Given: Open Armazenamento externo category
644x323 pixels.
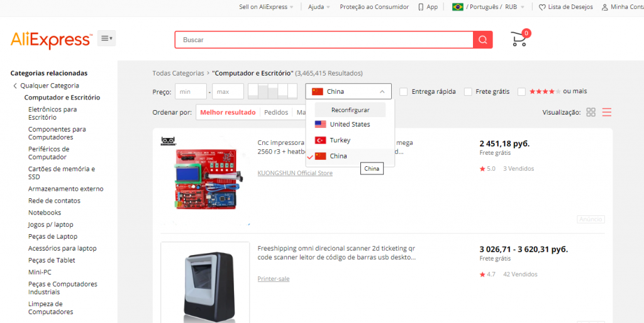Looking at the screenshot, I should pyautogui.click(x=65, y=189).
